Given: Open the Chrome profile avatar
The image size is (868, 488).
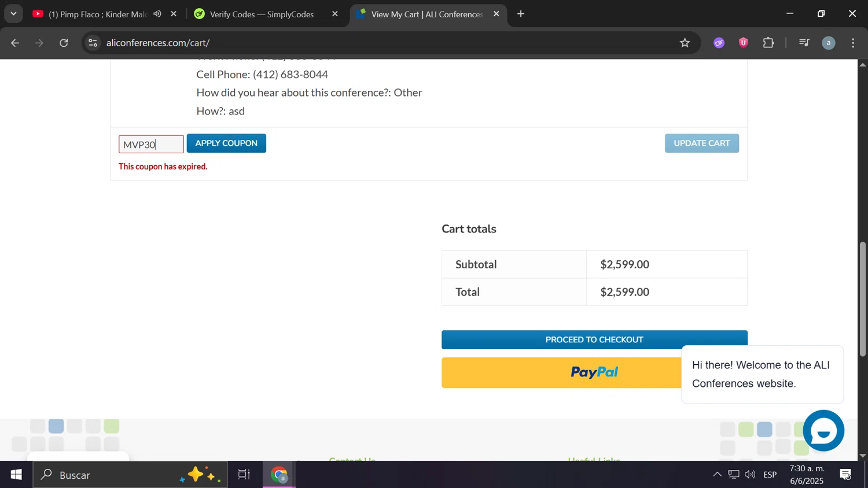Looking at the screenshot, I should tap(829, 43).
